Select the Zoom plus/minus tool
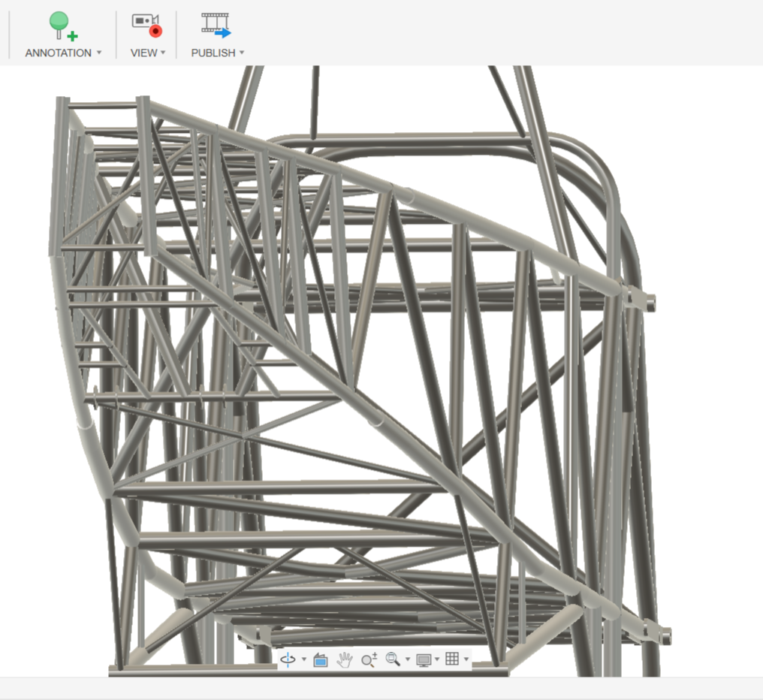The width and height of the screenshot is (763, 700). point(369,659)
